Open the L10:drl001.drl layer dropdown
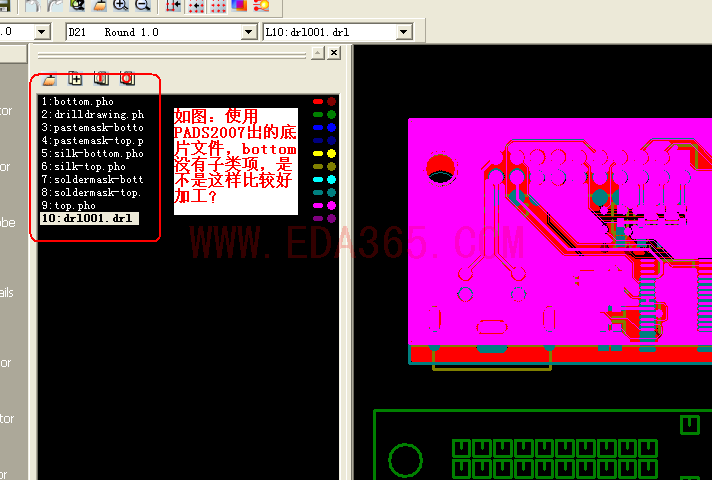This screenshot has width=713, height=480. [x=403, y=32]
